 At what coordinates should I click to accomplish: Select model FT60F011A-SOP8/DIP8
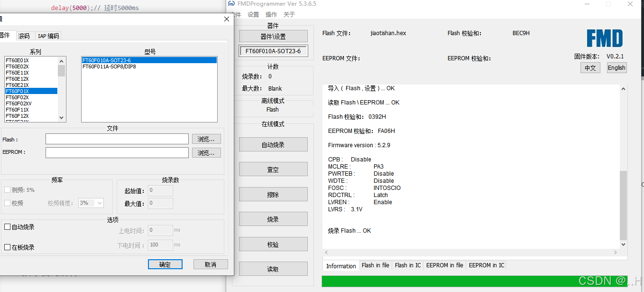149,66
